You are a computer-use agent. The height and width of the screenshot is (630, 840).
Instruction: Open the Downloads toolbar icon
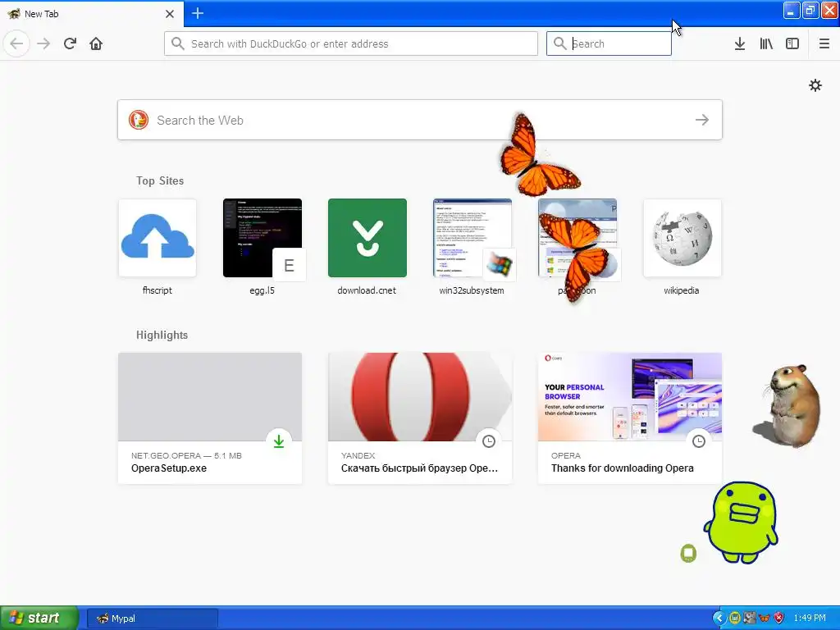(740, 43)
